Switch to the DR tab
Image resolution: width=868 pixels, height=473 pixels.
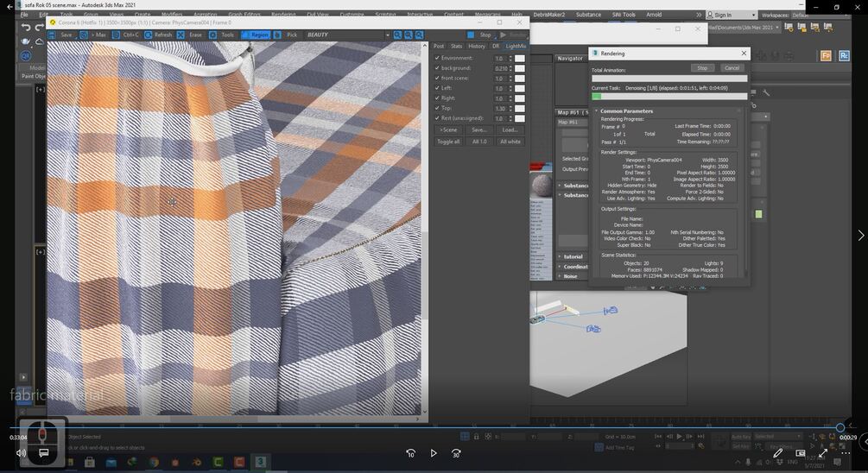(496, 47)
